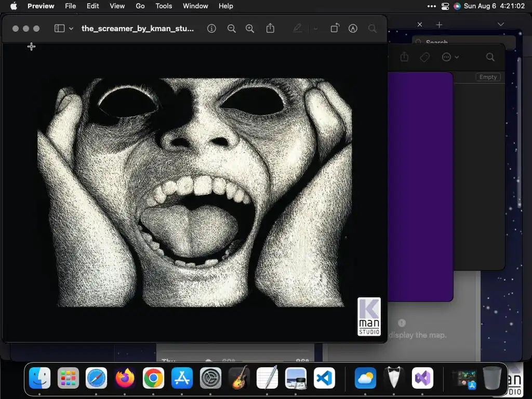
Task: Click the date and time in menu bar
Action: [x=494, y=6]
